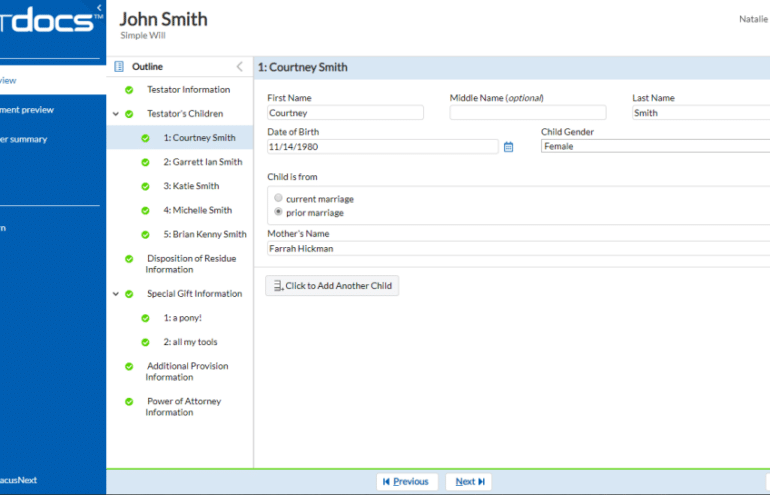Screen dimensions: 770x495
Task: Click green check beside 4: Michelle Smith
Action: tap(145, 210)
